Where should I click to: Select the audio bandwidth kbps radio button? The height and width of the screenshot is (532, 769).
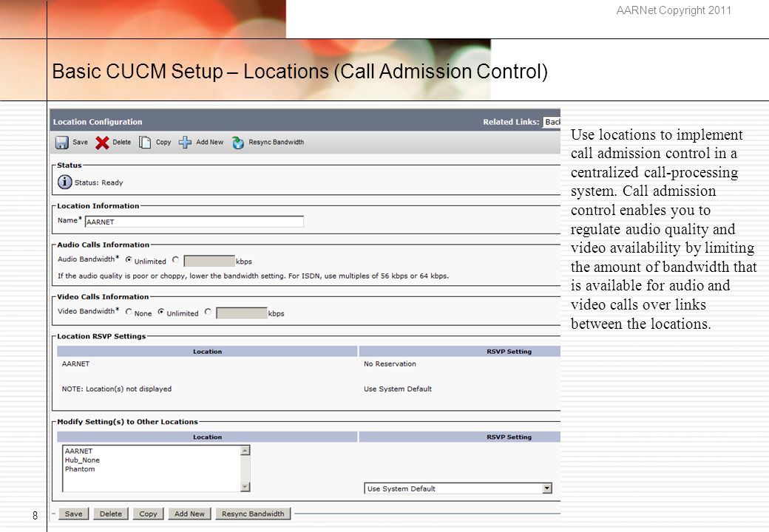tap(175, 259)
